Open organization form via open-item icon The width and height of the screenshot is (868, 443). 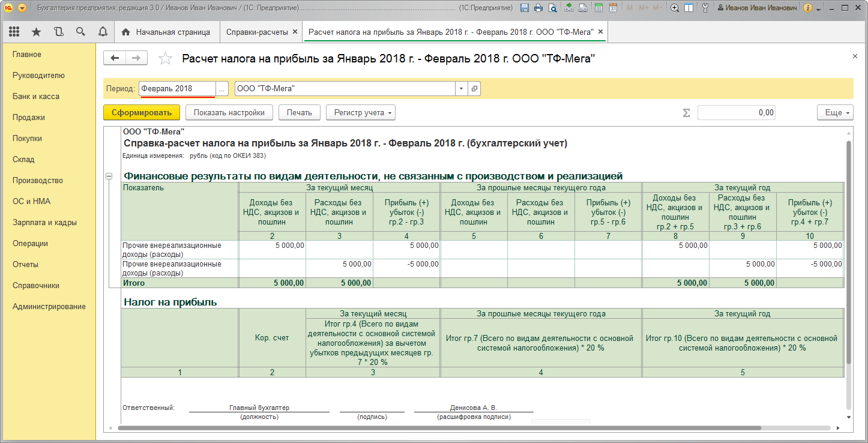[x=474, y=89]
